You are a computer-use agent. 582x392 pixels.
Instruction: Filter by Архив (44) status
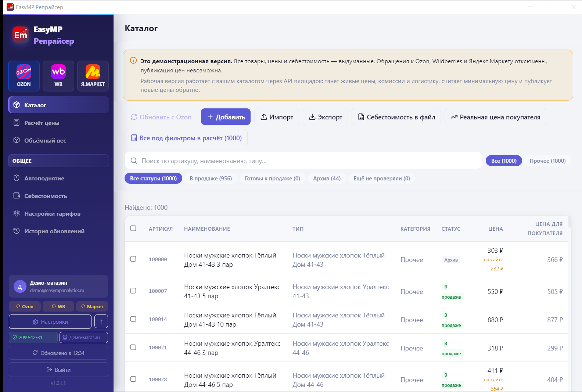(x=327, y=178)
